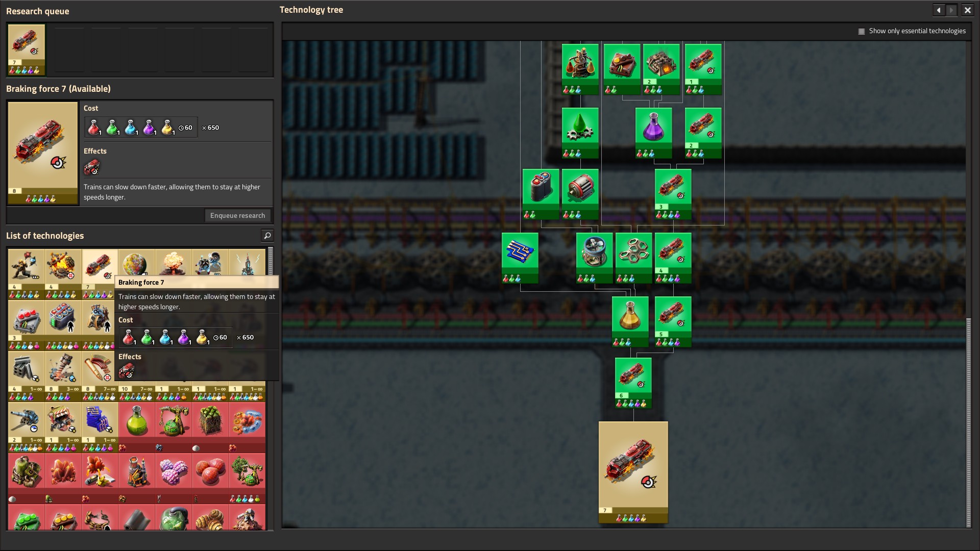Select the Braking force 3 tree node
The width and height of the screenshot is (980, 551).
pyautogui.click(x=673, y=194)
